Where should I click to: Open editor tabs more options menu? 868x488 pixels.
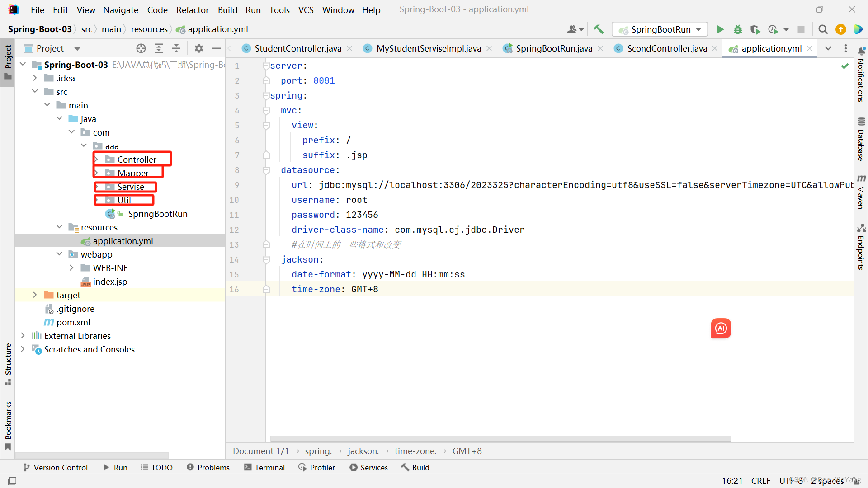click(846, 48)
